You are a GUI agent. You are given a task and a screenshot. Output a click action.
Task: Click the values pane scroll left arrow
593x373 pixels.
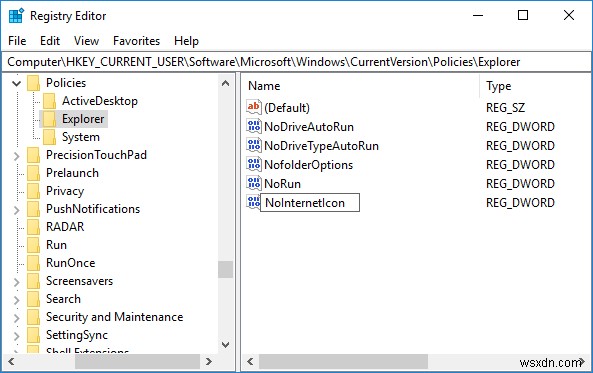click(250, 362)
